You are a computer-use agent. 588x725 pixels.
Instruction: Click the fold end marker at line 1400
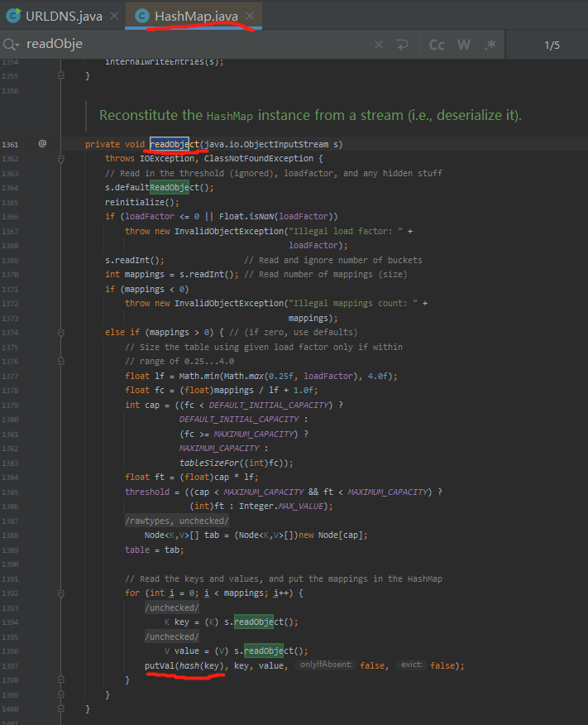(61, 708)
